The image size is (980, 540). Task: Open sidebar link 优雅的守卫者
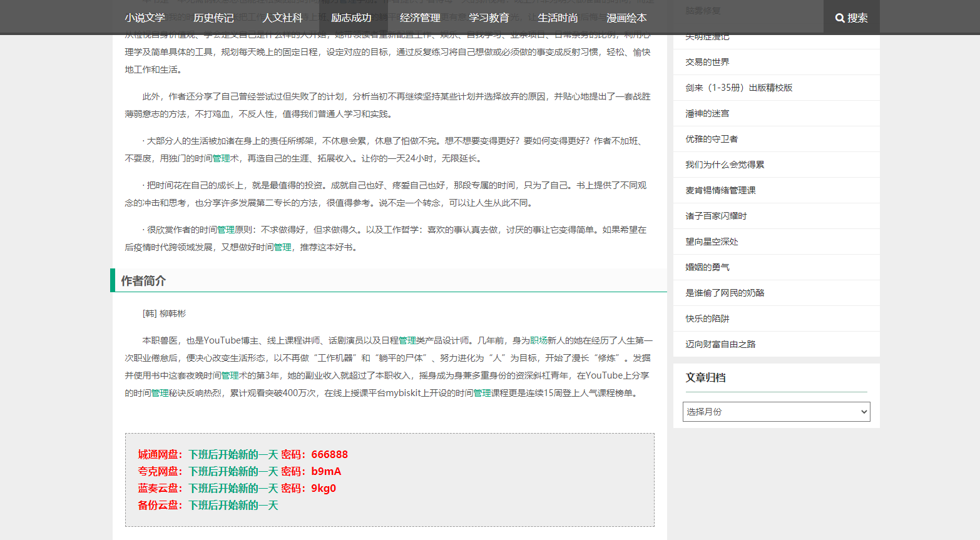click(712, 139)
